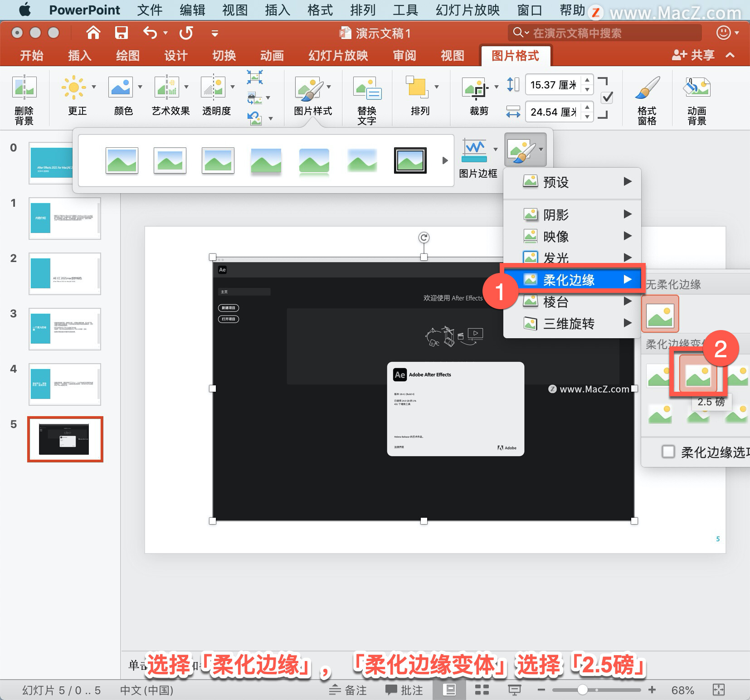Click the picture rotation handle

[424, 238]
